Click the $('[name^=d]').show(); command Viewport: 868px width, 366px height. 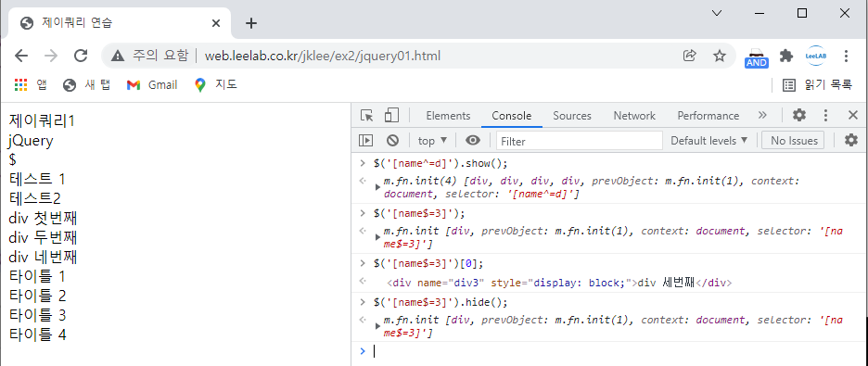point(440,163)
